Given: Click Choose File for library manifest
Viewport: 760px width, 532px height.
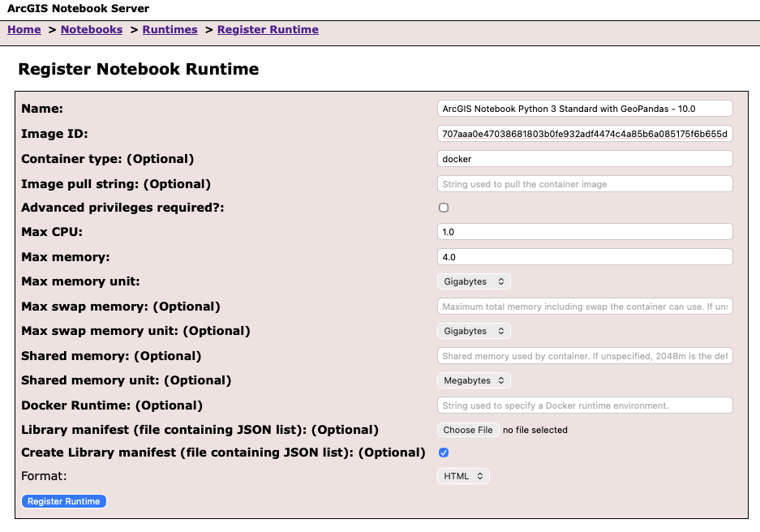Looking at the screenshot, I should 467,430.
